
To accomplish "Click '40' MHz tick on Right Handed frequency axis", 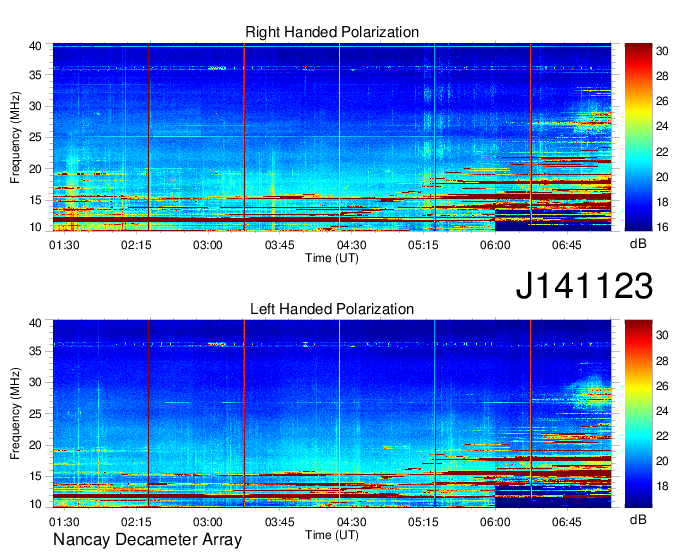I will click(35, 46).
